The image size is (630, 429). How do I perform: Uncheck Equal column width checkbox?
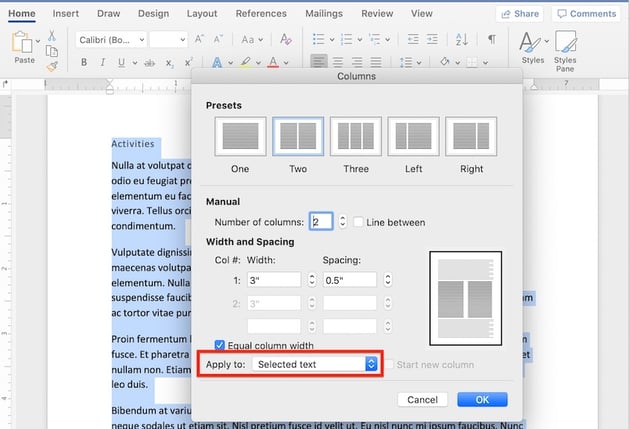click(x=219, y=345)
